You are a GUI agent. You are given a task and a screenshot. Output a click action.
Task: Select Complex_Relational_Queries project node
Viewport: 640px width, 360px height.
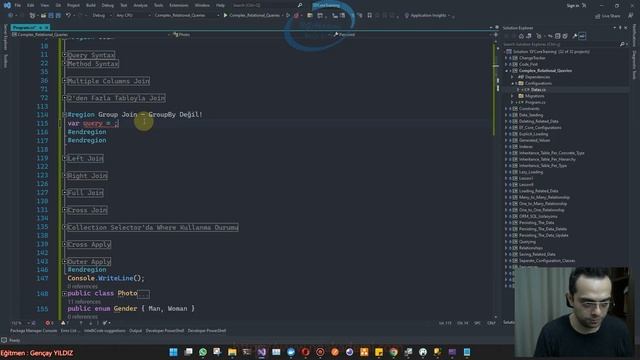tap(545, 71)
